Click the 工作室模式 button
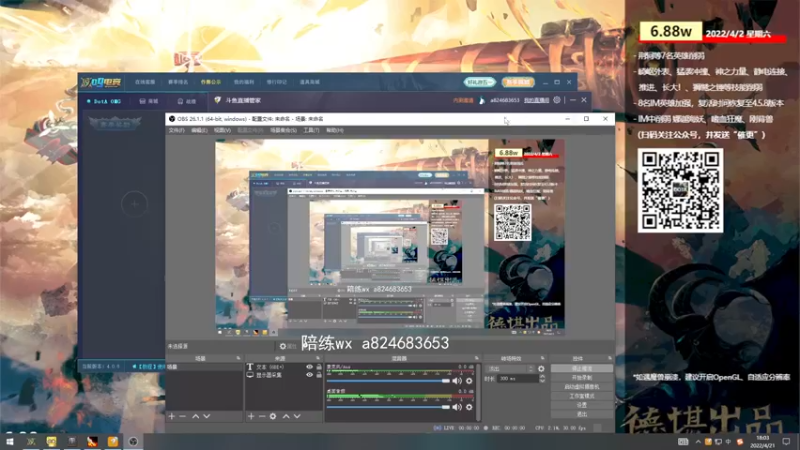 pyautogui.click(x=582, y=396)
